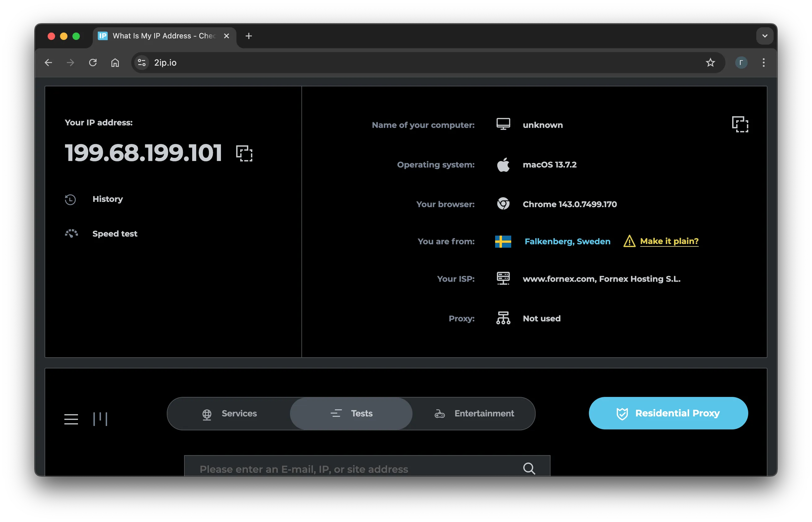Viewport: 812px width, 522px height.
Task: Reload the page
Action: click(93, 63)
